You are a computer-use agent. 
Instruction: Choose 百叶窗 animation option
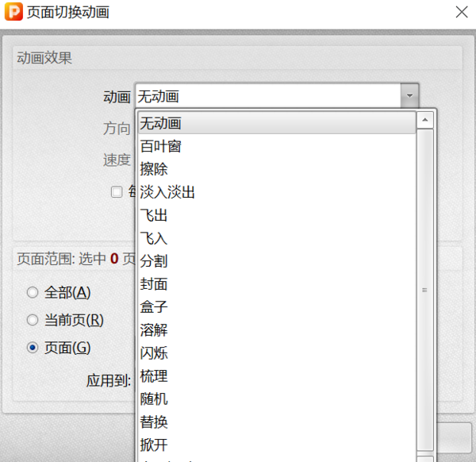pos(277,146)
